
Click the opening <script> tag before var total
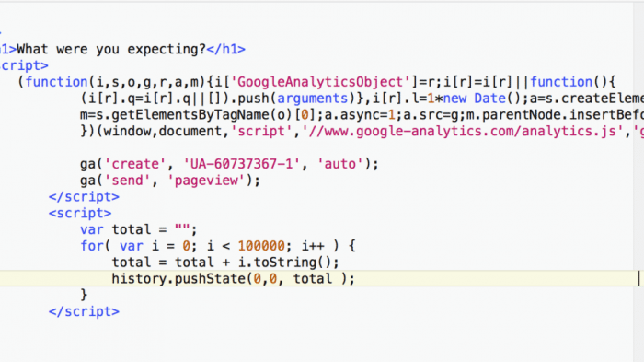tap(80, 213)
